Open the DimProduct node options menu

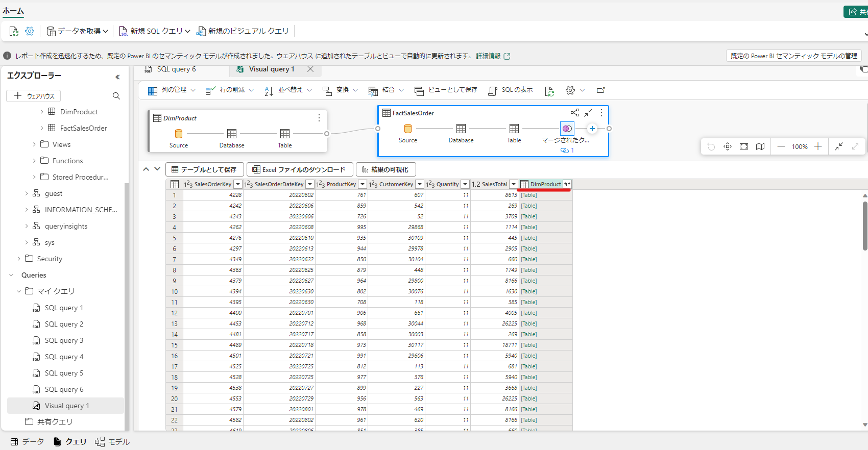319,118
